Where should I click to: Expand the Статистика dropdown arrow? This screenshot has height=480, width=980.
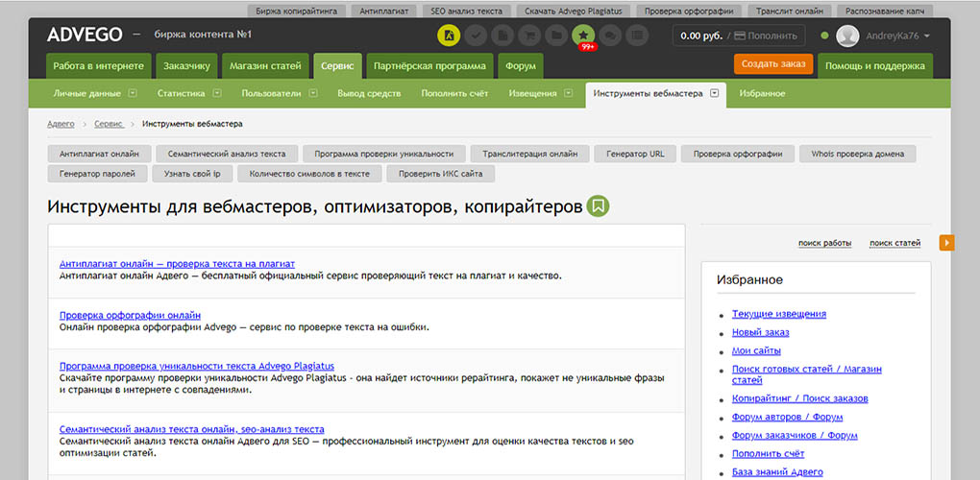tap(217, 94)
